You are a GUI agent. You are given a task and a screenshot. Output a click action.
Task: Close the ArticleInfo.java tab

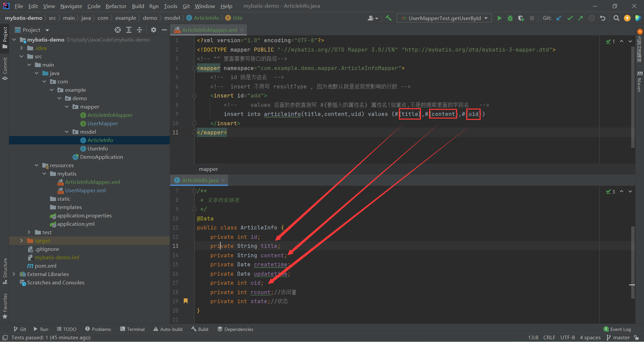(x=223, y=180)
